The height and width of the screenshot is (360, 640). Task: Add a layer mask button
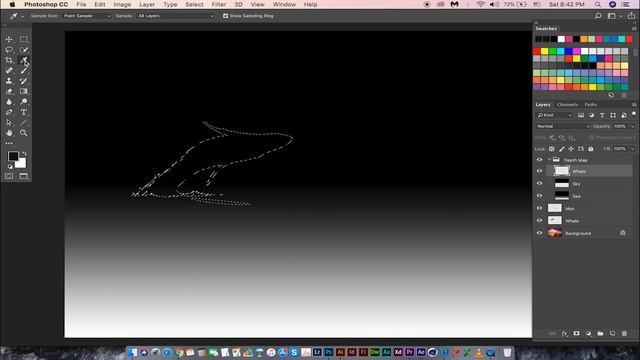[576, 333]
